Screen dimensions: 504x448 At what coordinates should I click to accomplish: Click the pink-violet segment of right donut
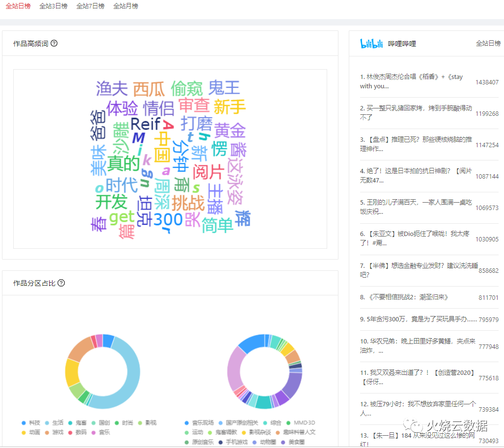click(x=234, y=369)
